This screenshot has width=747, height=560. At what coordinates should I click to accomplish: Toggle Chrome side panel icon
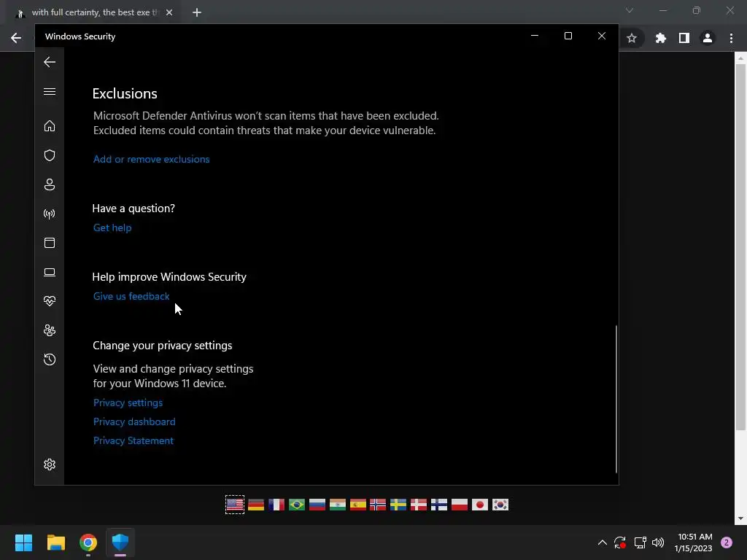(x=684, y=38)
